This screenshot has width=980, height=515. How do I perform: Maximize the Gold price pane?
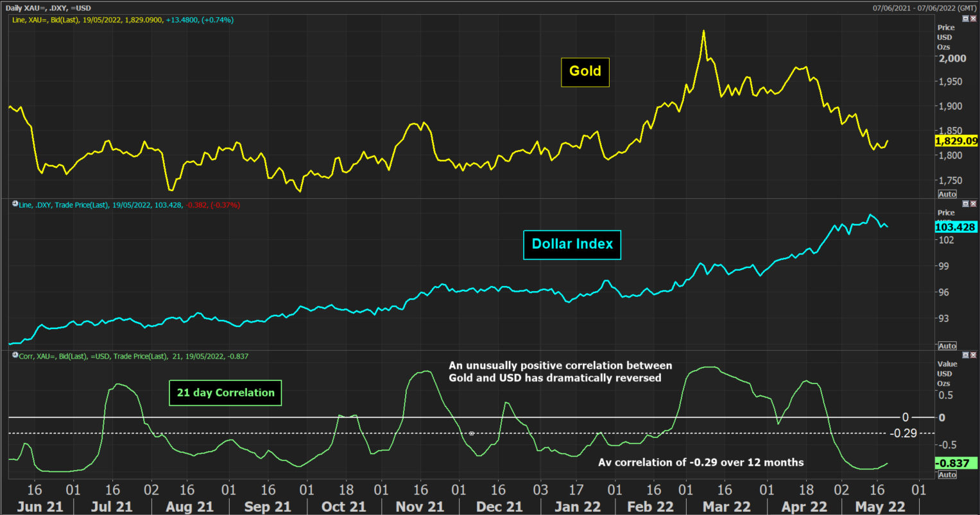point(965,19)
